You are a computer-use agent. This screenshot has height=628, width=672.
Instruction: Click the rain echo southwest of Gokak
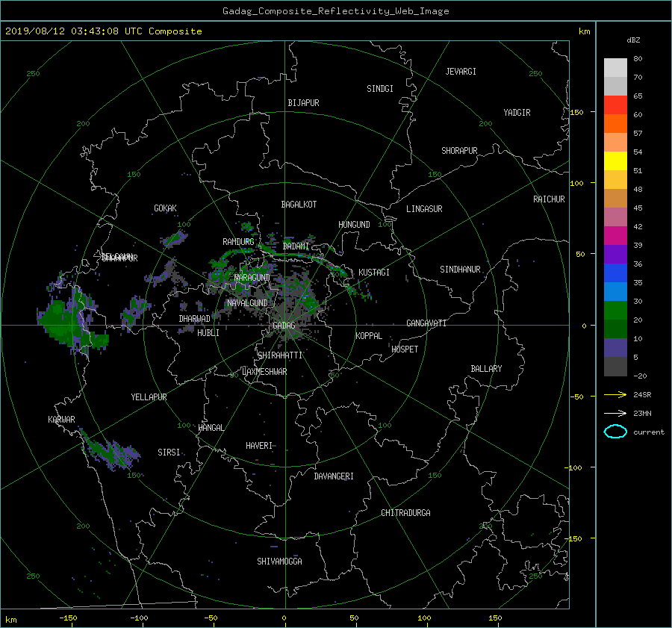pyautogui.click(x=175, y=238)
